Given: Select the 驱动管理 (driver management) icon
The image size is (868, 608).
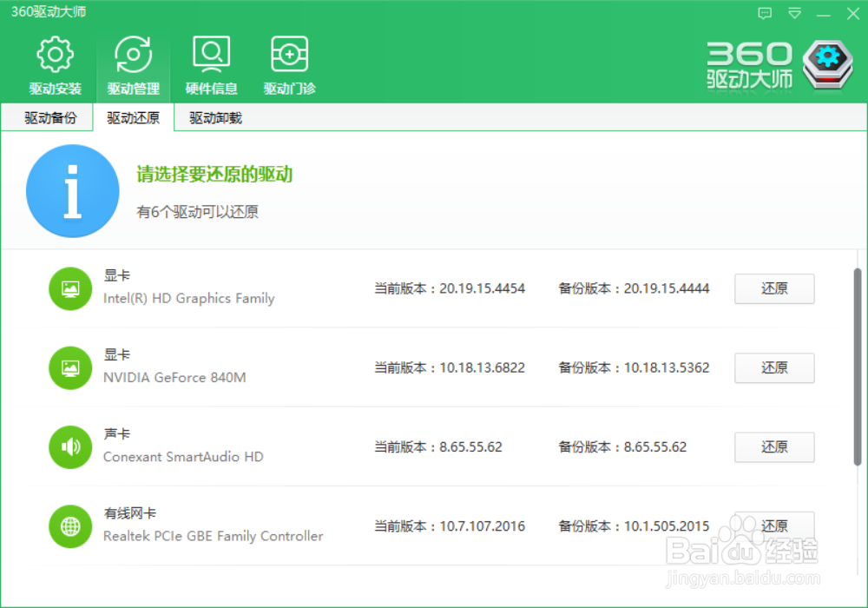Looking at the screenshot, I should click(x=132, y=63).
